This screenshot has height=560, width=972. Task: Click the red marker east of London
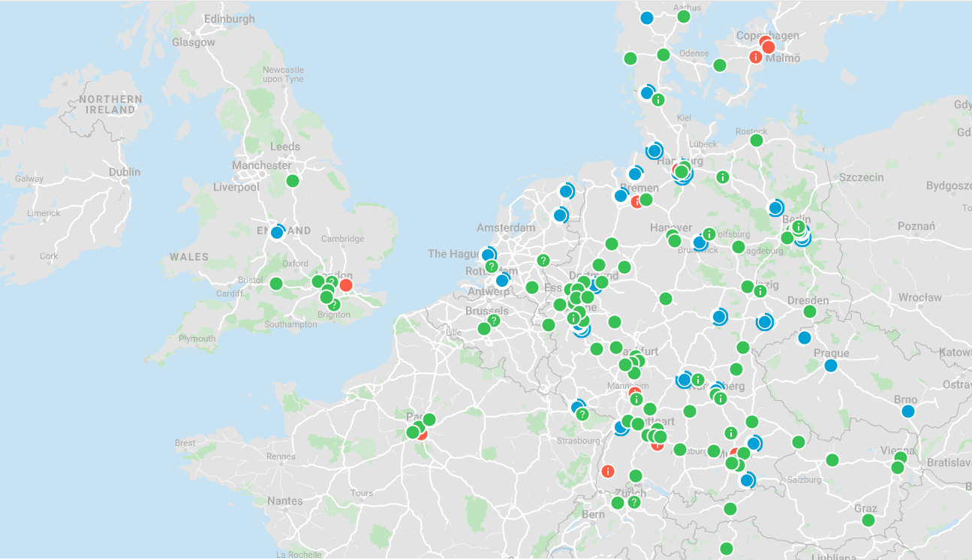click(346, 285)
